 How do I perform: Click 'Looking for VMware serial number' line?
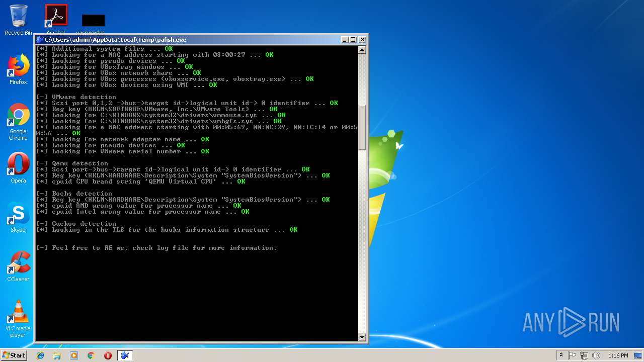(x=122, y=151)
